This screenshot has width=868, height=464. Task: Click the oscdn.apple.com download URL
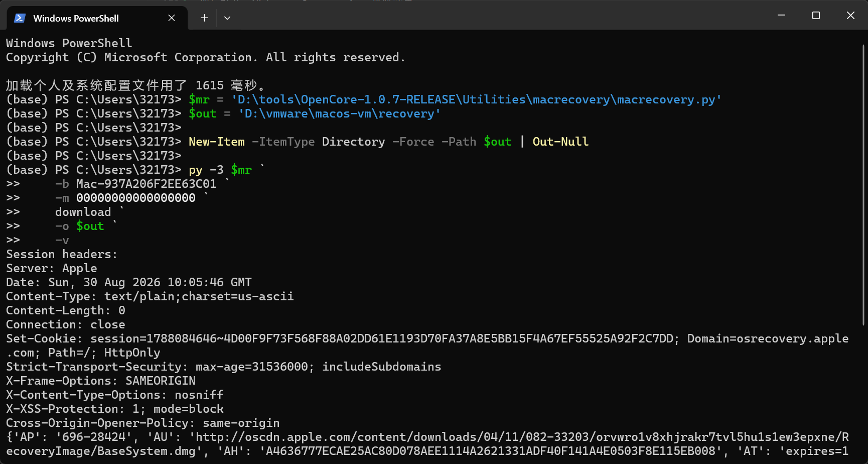point(427,444)
